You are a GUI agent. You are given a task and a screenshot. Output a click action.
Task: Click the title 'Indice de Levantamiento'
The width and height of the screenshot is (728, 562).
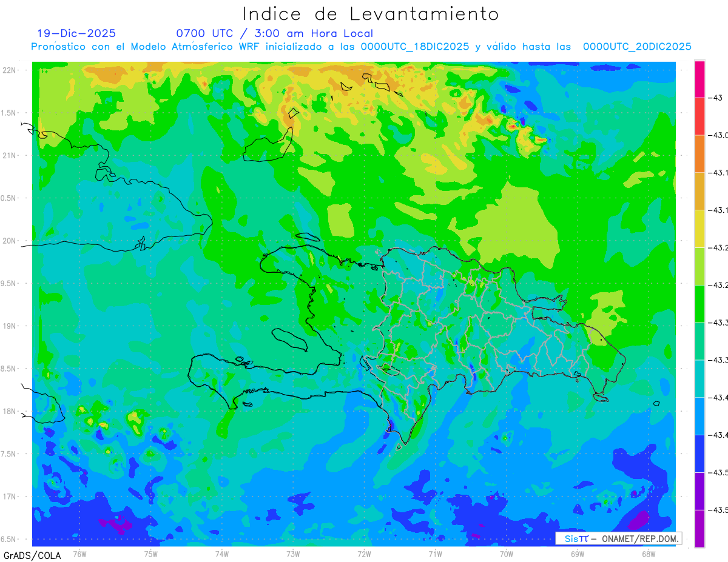371,14
